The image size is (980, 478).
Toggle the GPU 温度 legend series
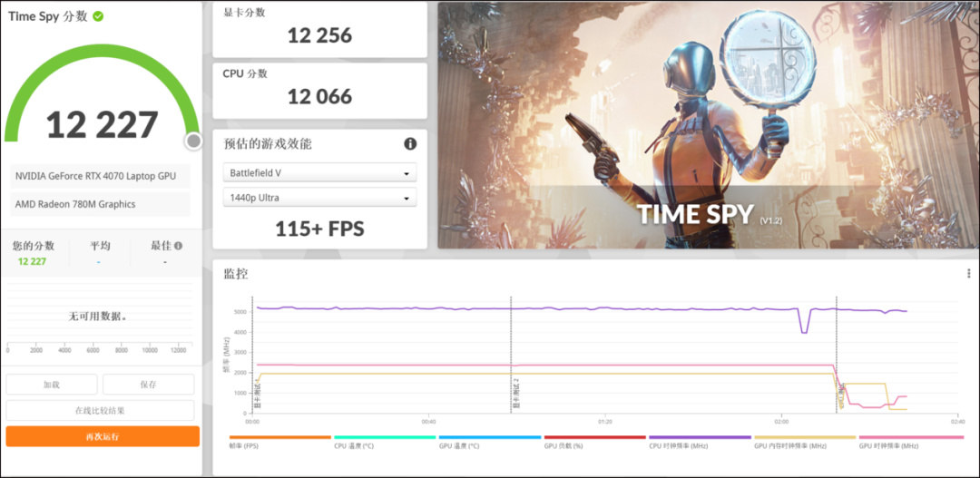tap(490, 443)
